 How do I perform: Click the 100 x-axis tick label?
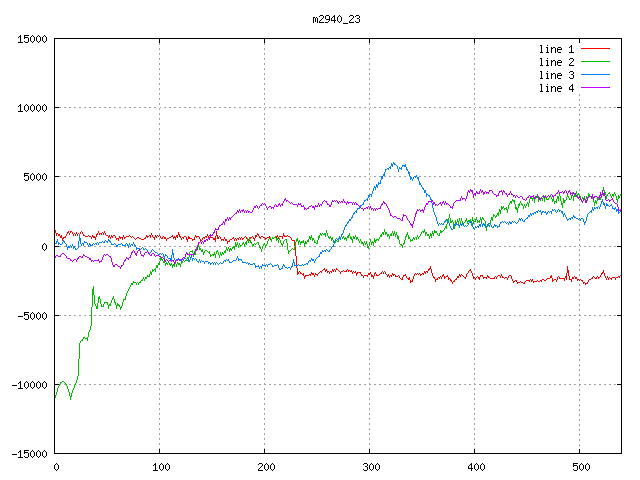coord(160,467)
